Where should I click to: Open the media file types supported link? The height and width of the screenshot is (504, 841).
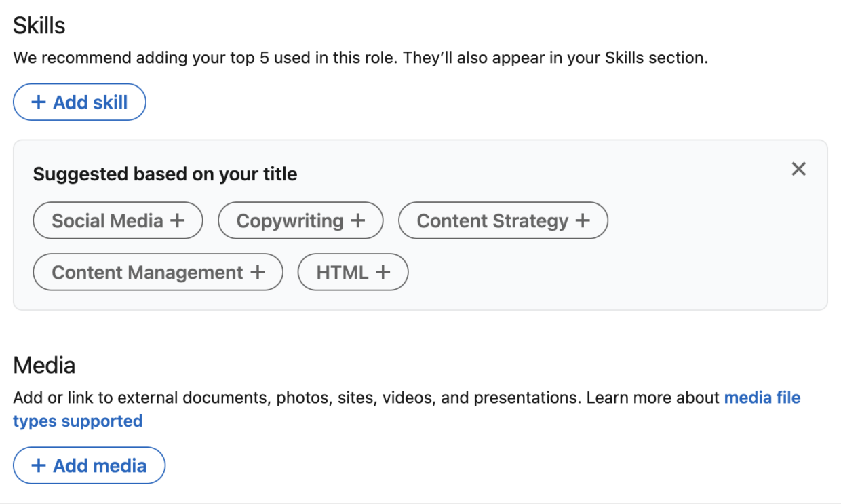tap(762, 398)
